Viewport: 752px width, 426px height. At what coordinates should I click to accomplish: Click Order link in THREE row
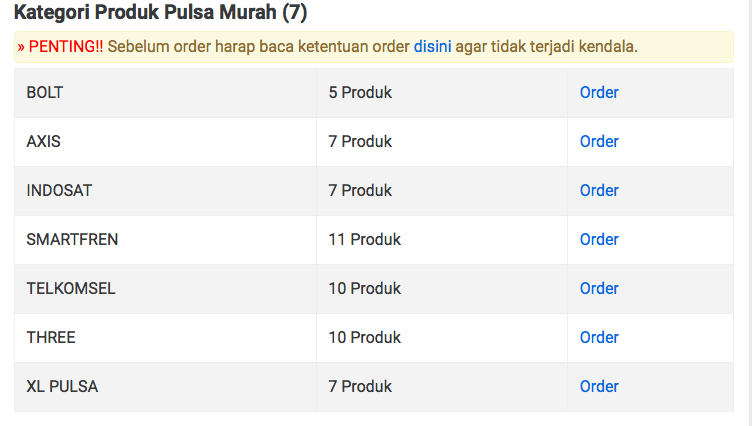click(599, 337)
